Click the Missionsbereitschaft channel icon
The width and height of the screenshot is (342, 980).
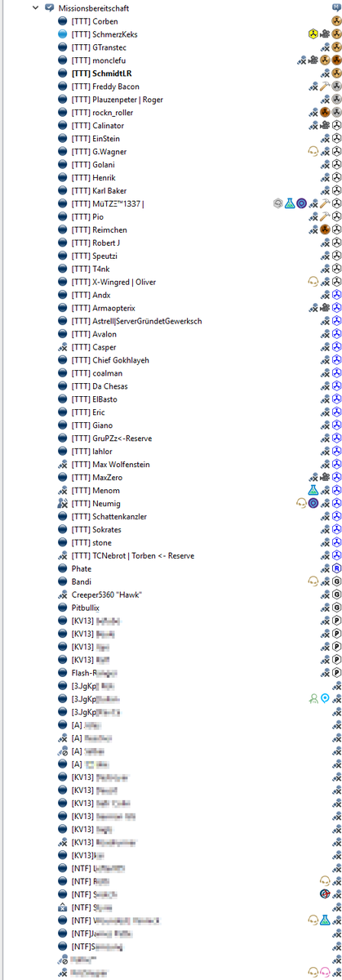pos(49,7)
